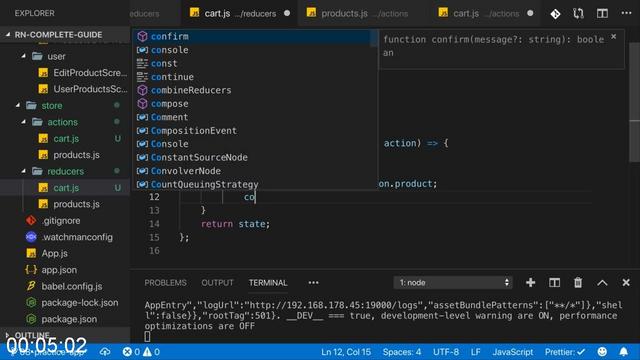Screen dimensions: 640x360
Task: Open UserProductsScreen file in explorer
Action: click(65, 89)
